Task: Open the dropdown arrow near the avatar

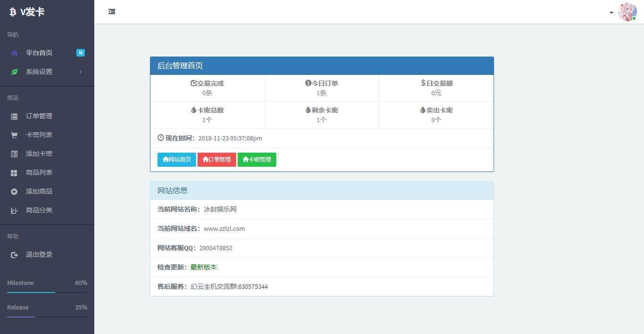Action: (x=611, y=13)
